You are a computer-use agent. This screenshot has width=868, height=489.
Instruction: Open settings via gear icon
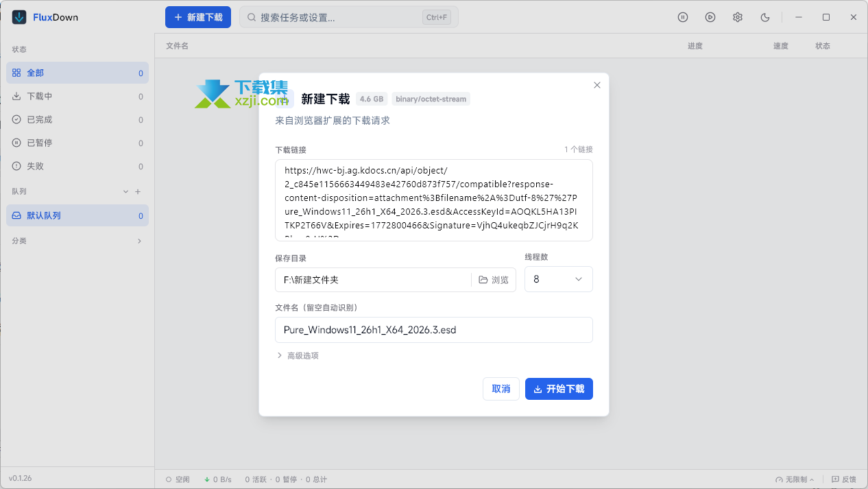coord(738,17)
